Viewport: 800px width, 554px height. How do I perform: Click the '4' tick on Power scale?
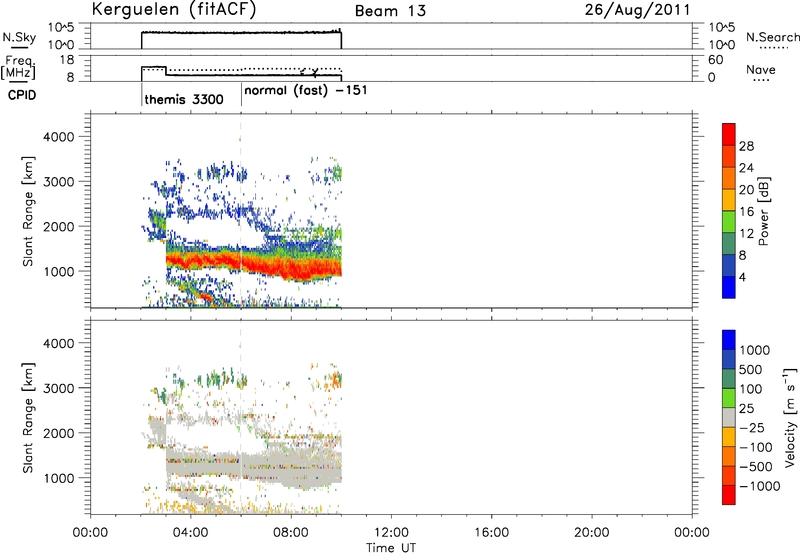[x=742, y=277]
